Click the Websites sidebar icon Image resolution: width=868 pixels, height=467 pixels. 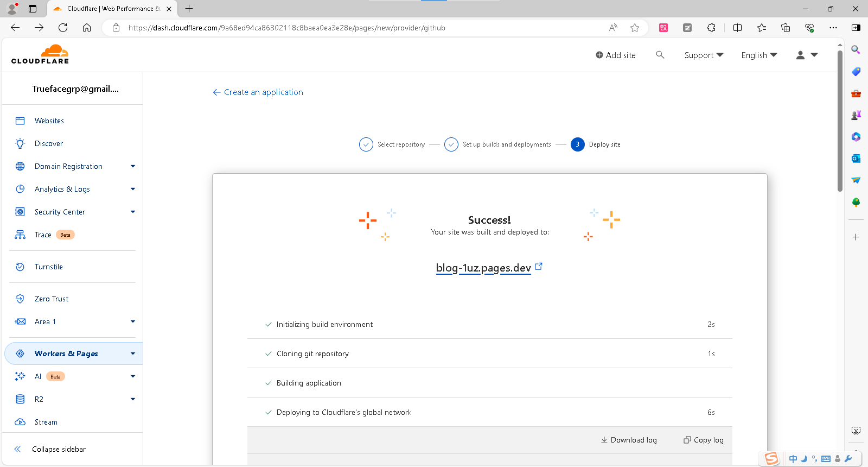[20, 121]
